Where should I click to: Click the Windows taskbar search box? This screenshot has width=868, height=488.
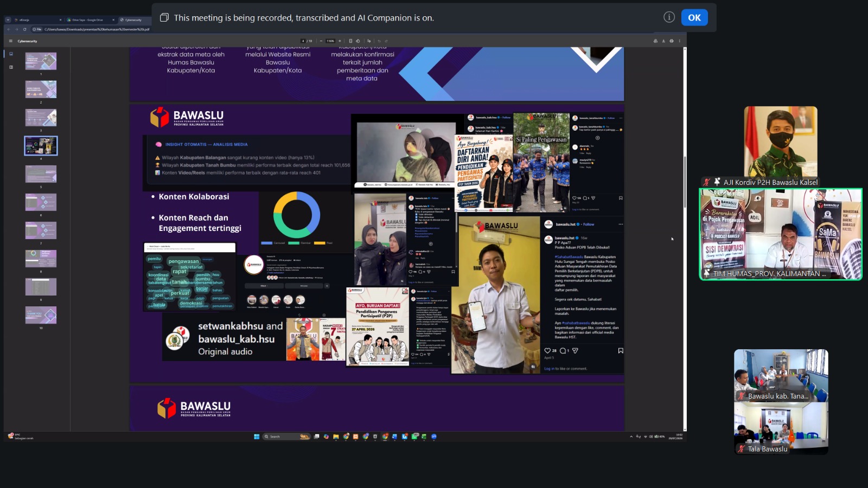point(286,436)
